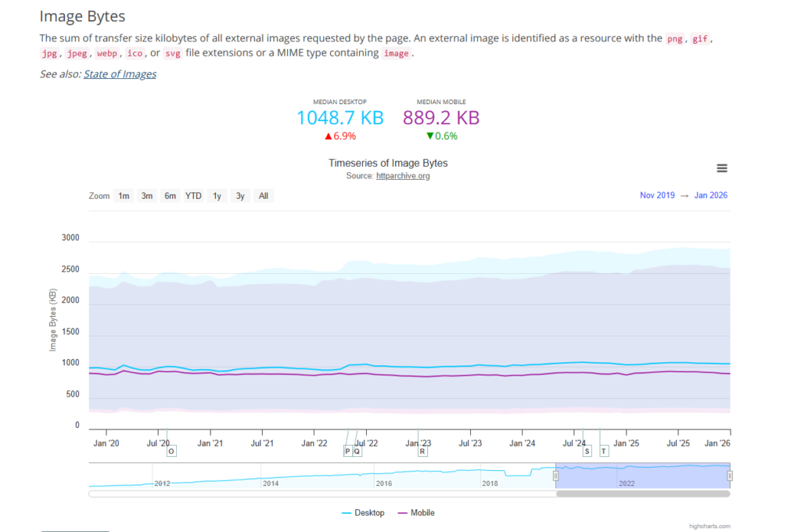Click the Q annotation flag marker
Screen dimensions: 801x532
357,451
